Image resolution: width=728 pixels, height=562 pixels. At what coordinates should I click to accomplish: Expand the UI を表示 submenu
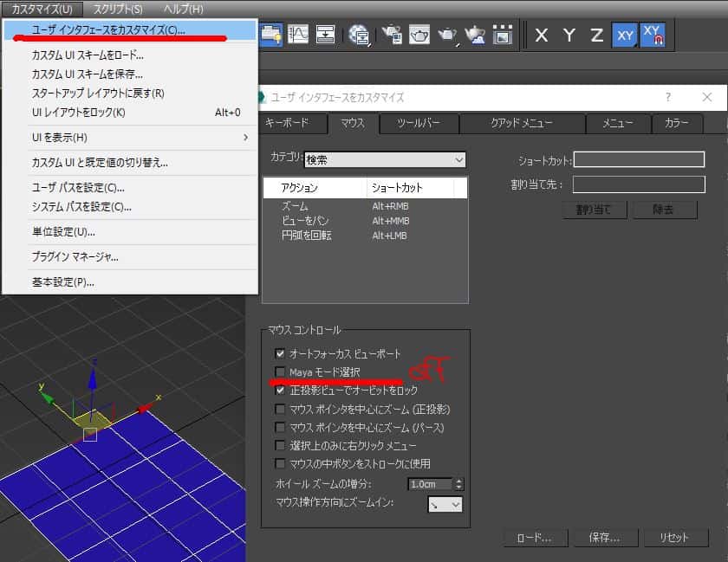click(x=130, y=138)
